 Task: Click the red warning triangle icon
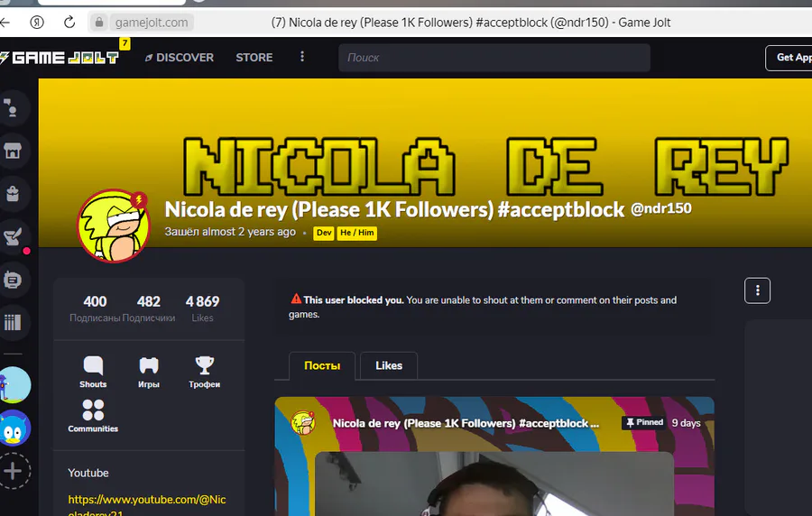click(296, 299)
